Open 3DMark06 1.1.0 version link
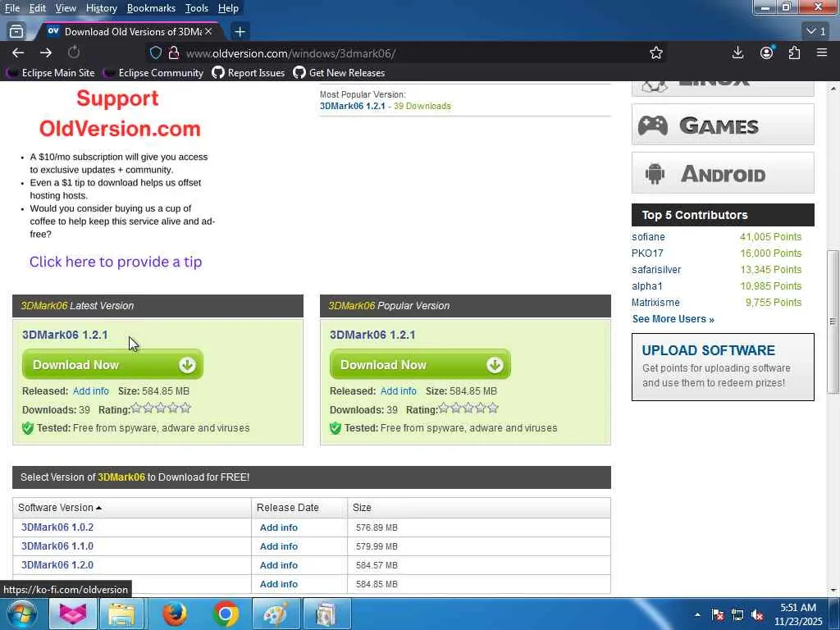 [57, 546]
